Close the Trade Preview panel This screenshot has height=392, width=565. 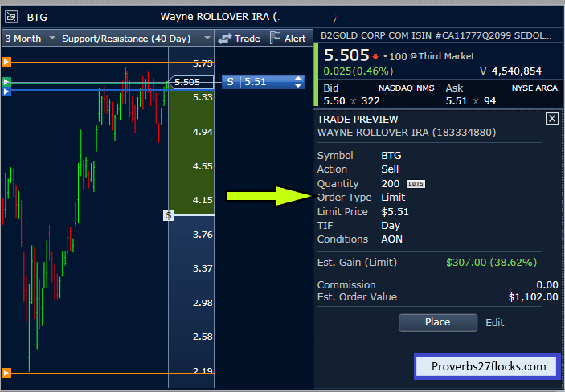[551, 118]
